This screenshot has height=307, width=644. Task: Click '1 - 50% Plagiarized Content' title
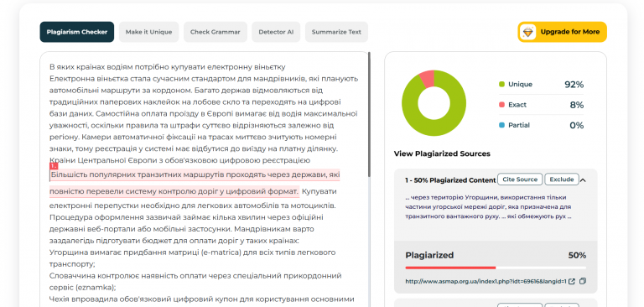pos(450,180)
